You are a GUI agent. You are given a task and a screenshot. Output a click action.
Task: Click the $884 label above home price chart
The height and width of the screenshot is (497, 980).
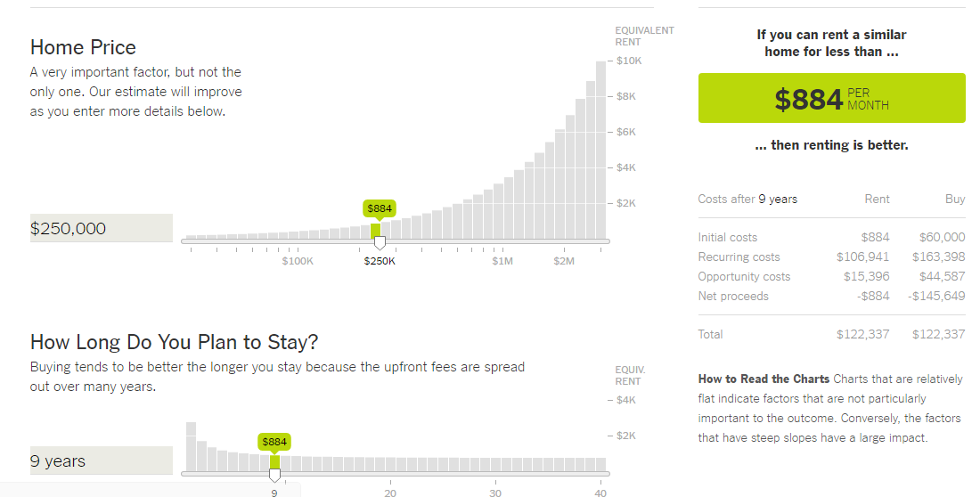[x=380, y=208]
